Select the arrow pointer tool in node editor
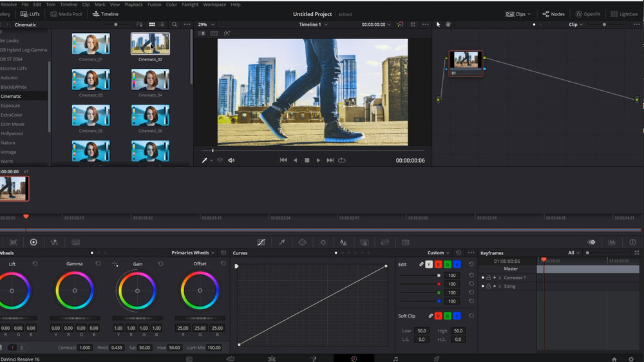 point(438,24)
